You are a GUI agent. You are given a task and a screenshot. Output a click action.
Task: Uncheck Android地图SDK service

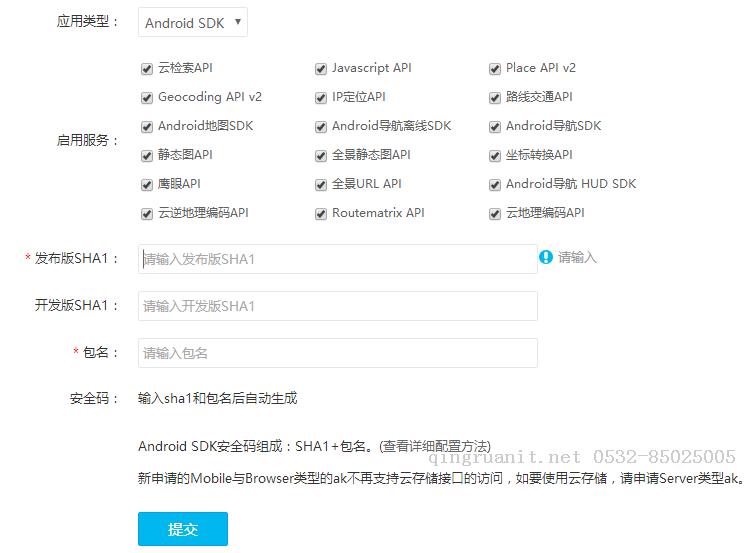[147, 127]
